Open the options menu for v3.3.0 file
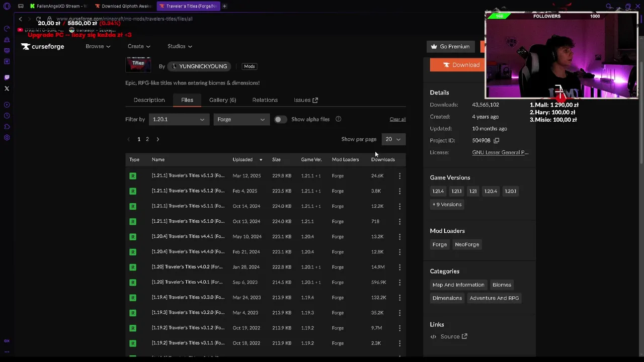 tap(399, 297)
